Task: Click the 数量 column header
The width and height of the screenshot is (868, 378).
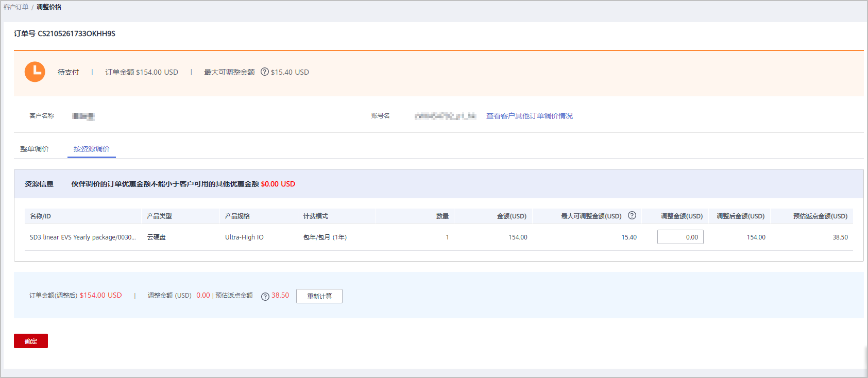Action: click(442, 216)
